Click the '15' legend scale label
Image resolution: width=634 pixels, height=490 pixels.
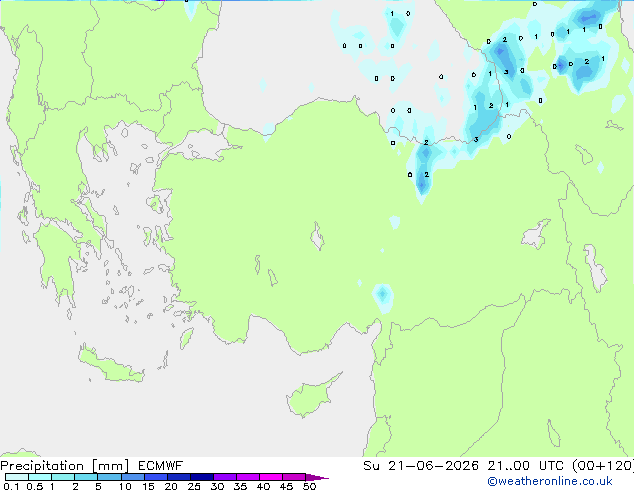pos(148,486)
